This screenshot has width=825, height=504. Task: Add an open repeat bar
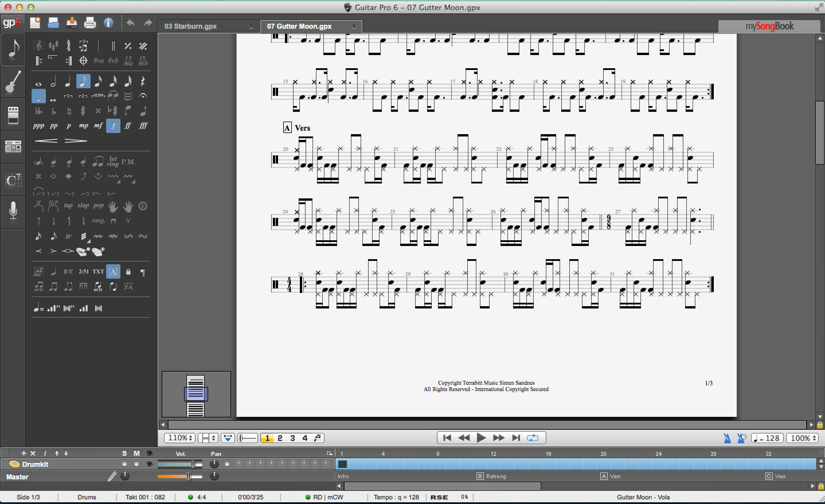point(38,60)
